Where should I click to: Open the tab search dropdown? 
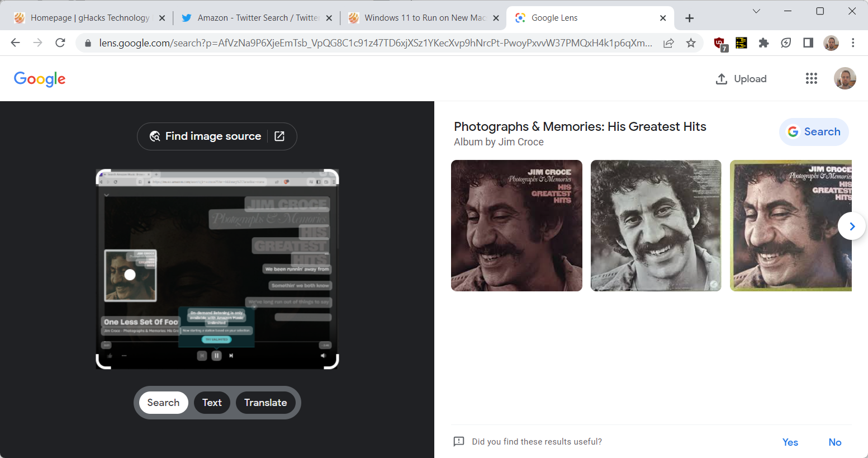(756, 11)
